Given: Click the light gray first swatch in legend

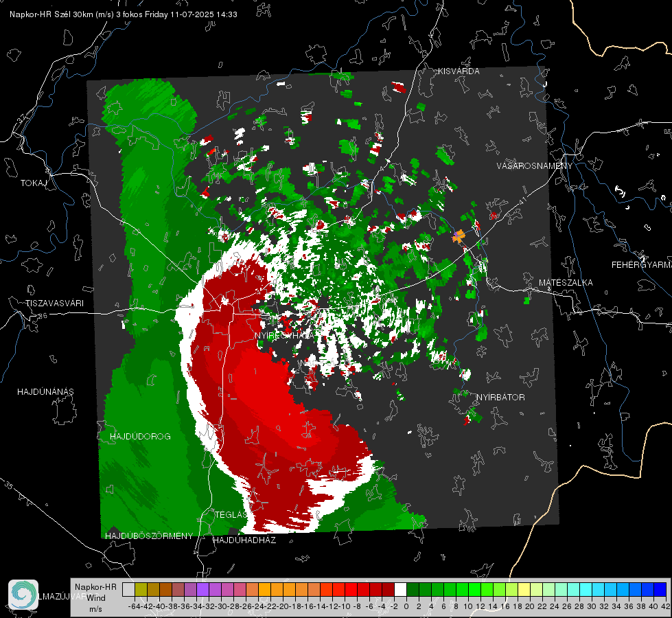Looking at the screenshot, I should [128, 589].
